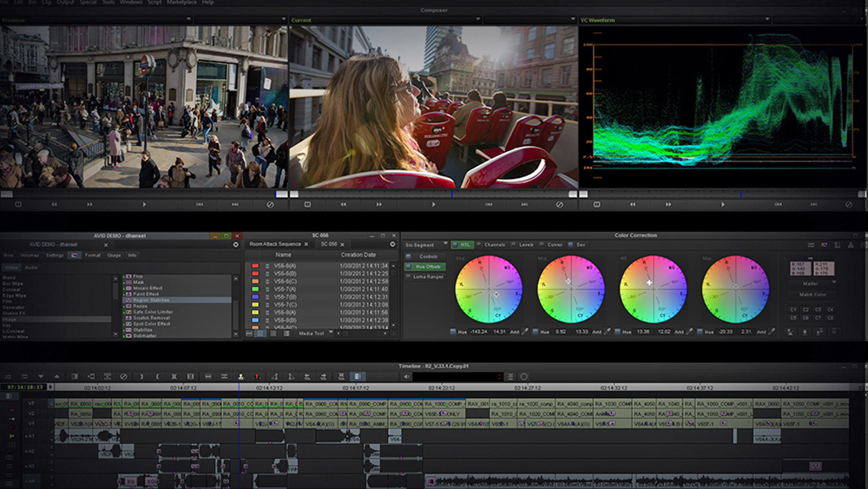Click the red Overwrite edit icon in timeline toolbar
Viewport: 868px width, 489px height.
[257, 376]
